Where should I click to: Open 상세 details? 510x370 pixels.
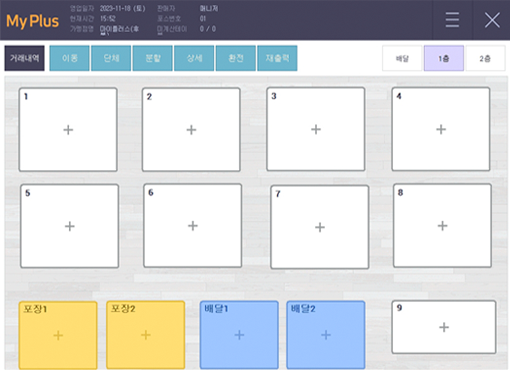(x=194, y=58)
